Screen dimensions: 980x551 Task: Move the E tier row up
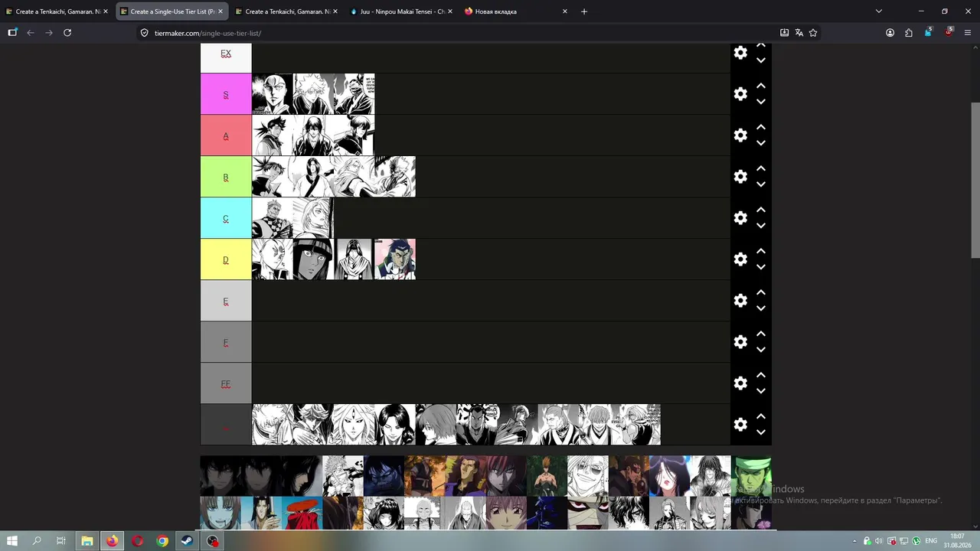pyautogui.click(x=761, y=292)
